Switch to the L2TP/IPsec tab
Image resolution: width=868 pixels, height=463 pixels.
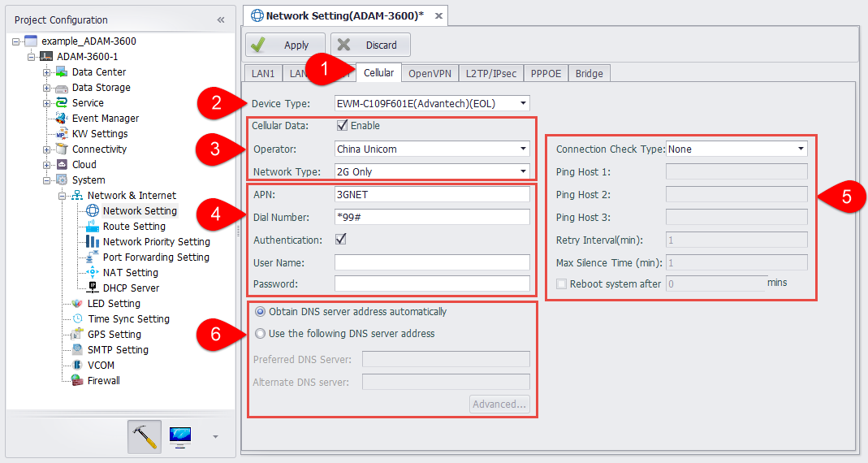click(x=490, y=73)
